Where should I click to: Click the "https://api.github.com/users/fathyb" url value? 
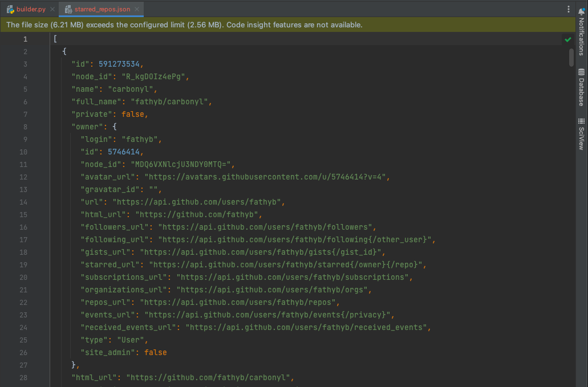tap(197, 202)
